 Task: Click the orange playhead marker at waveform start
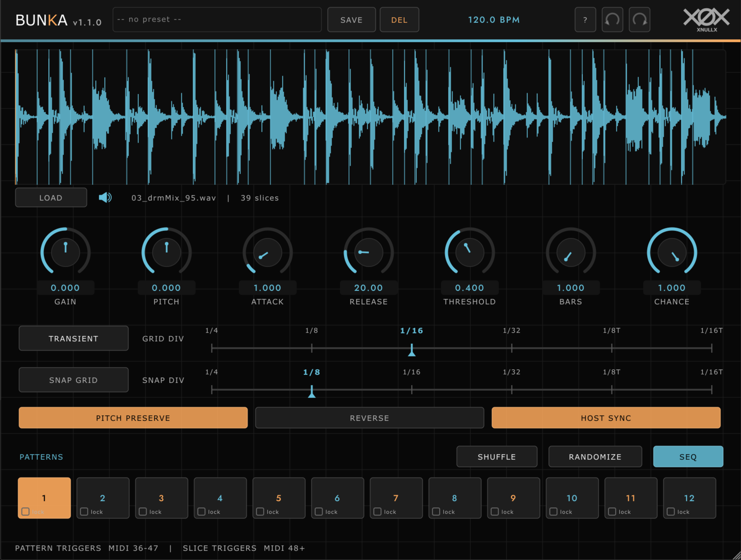[x=16, y=117]
